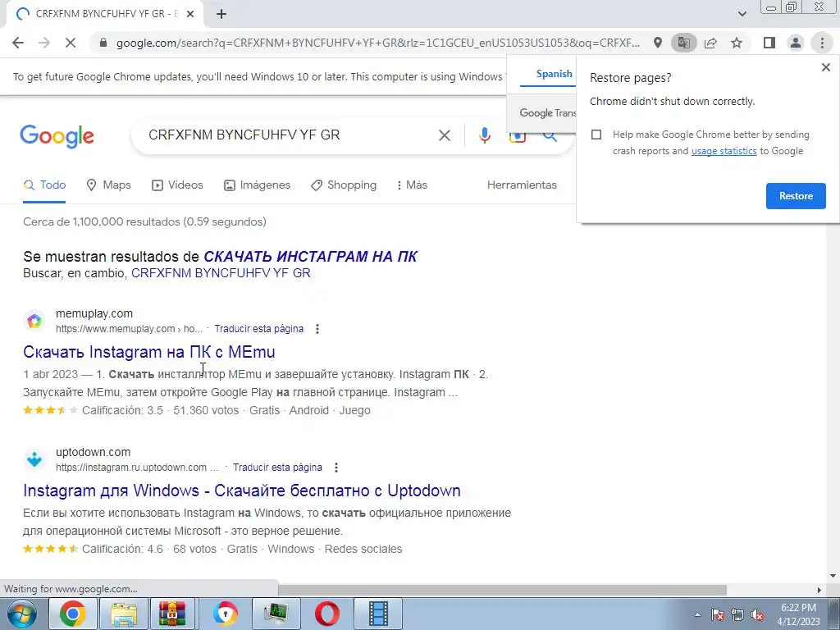Click the СКАЧАТЬ ИНСТАГРАМ НА ПК suggestion
840x630 pixels.
[x=310, y=257]
